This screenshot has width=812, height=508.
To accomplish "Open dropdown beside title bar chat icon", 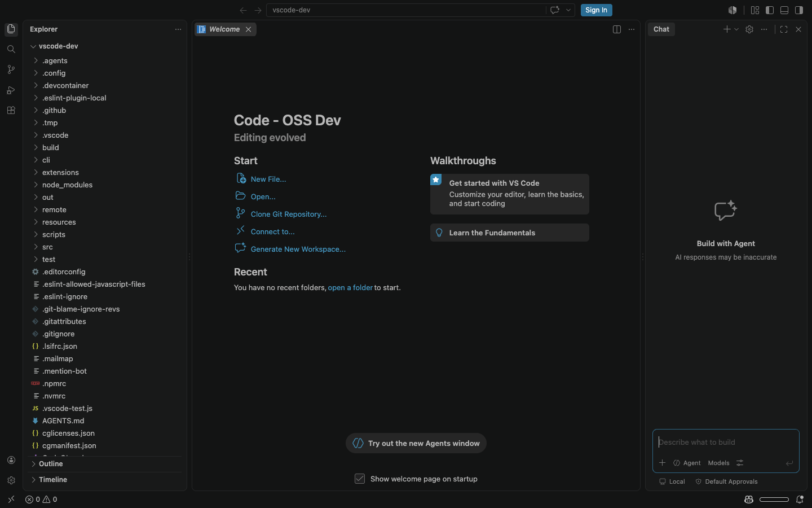I will [x=568, y=10].
